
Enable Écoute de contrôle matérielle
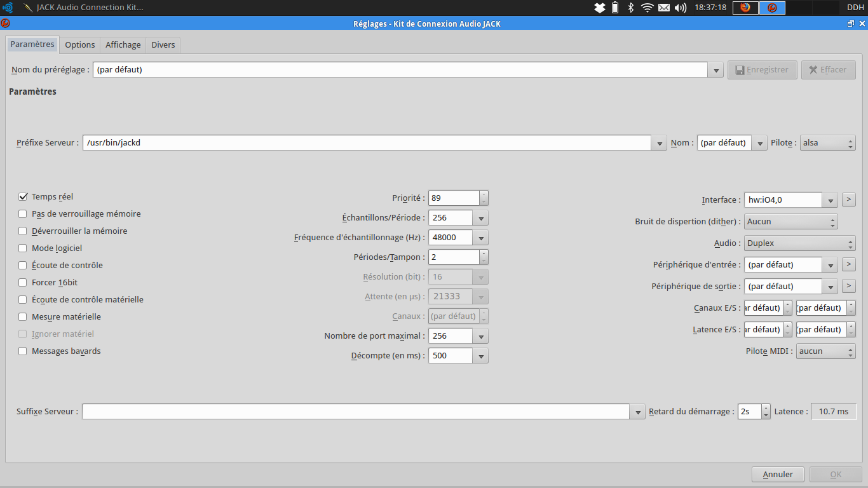[23, 300]
